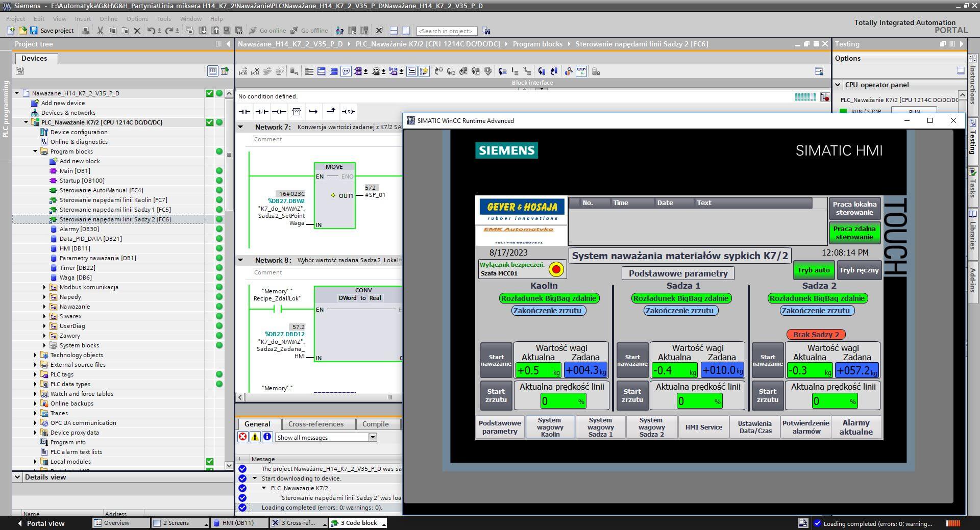Open the Online menu
Viewport: 980px width, 530px height.
108,19
